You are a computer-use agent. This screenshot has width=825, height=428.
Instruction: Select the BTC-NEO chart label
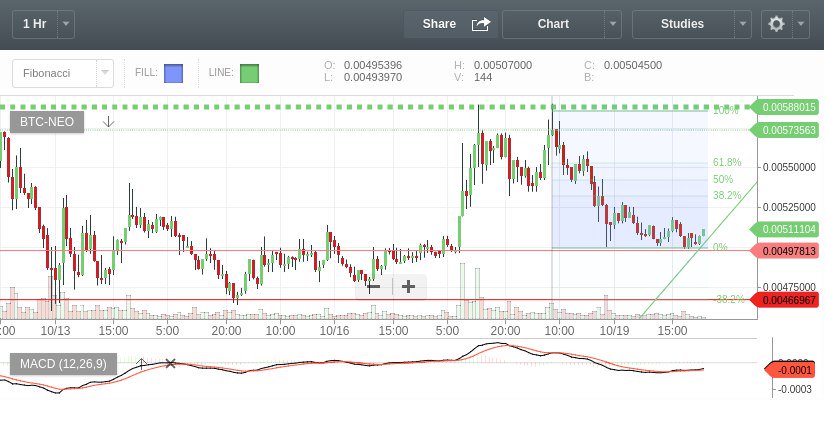(47, 122)
